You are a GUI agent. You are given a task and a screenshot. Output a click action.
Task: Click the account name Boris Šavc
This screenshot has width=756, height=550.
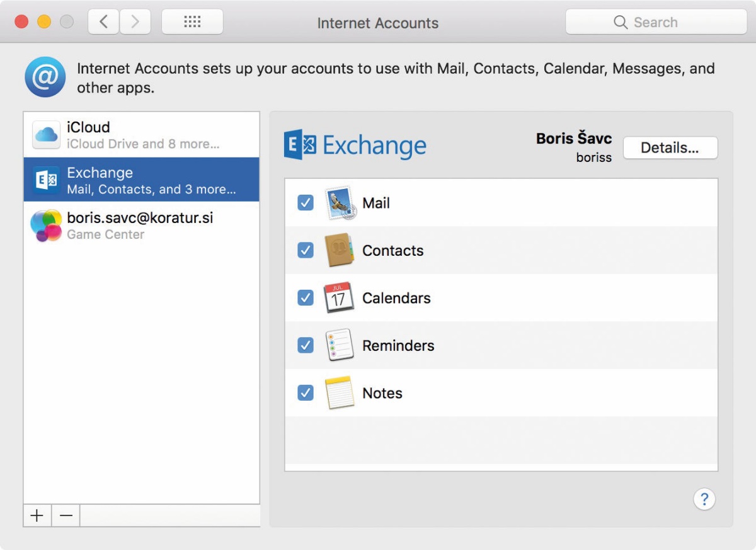(574, 139)
